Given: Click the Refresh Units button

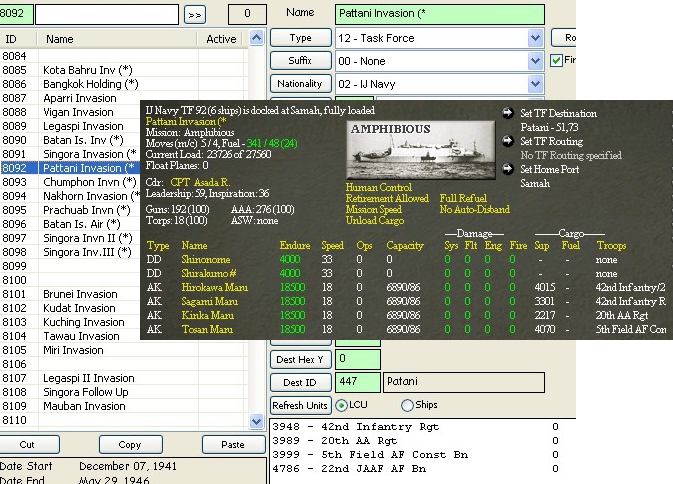Looking at the screenshot, I should pyautogui.click(x=300, y=405).
